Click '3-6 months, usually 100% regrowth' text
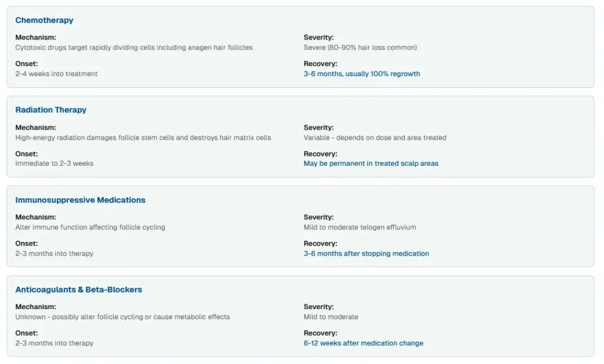The image size is (604, 364). (362, 74)
